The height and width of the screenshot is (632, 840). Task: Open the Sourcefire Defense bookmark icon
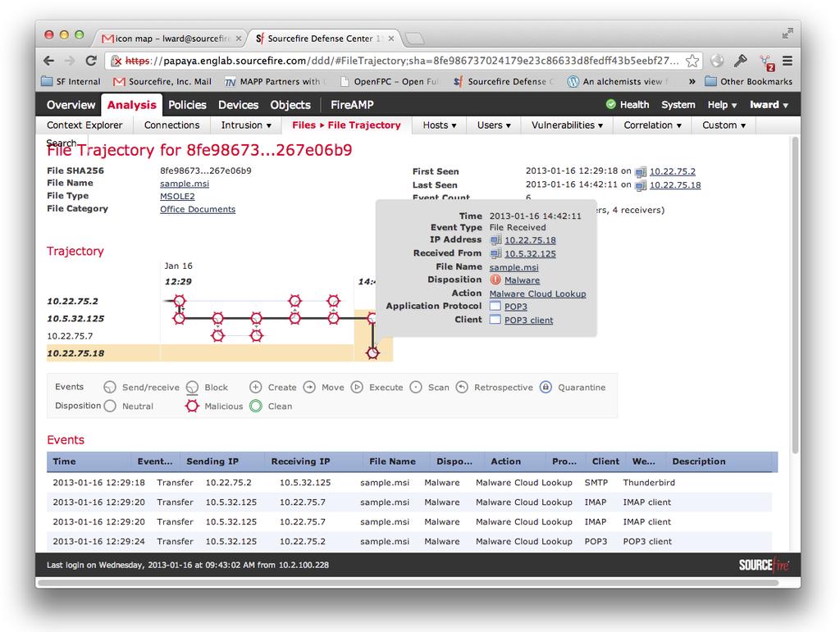pos(458,81)
